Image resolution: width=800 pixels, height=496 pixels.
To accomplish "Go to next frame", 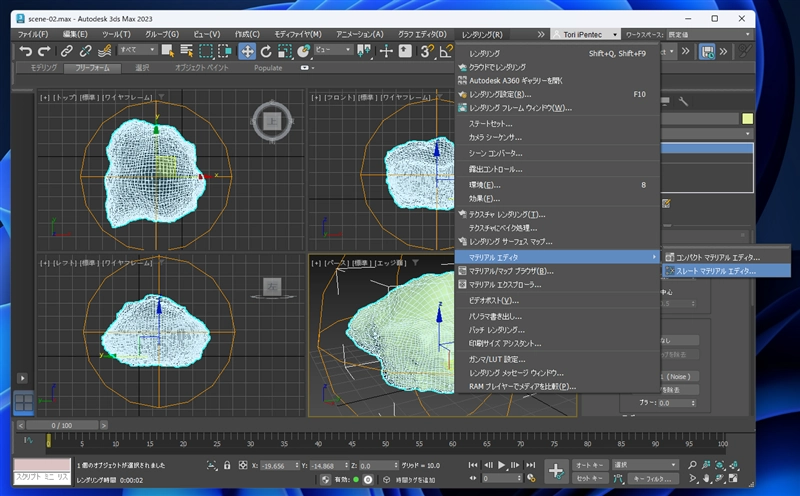I will coord(515,465).
